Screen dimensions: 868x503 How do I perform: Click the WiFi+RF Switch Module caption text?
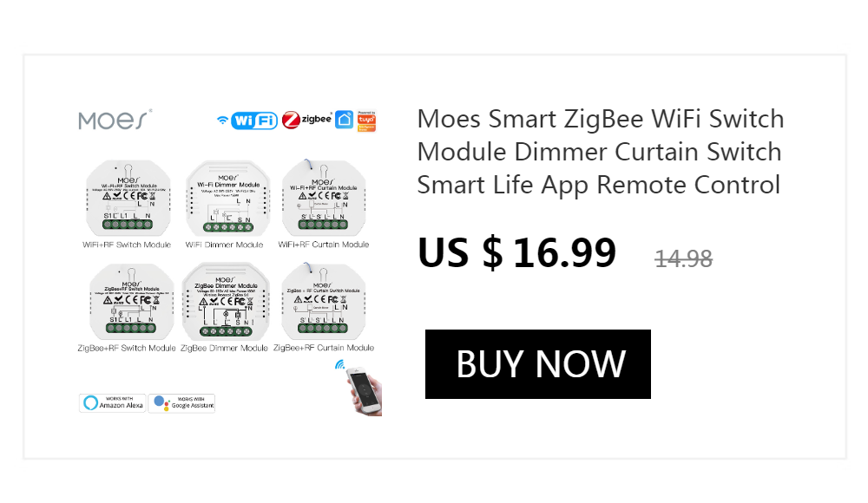tap(127, 245)
